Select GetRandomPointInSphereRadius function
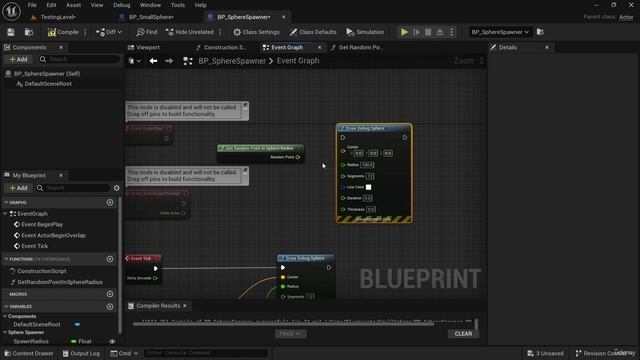640x360 pixels. click(60, 282)
